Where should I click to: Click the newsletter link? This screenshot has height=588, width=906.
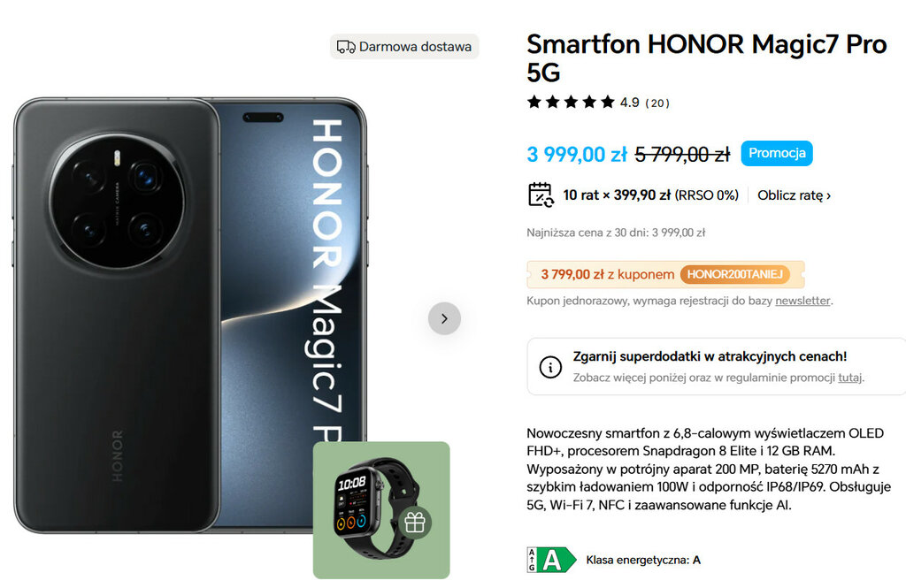[802, 301]
